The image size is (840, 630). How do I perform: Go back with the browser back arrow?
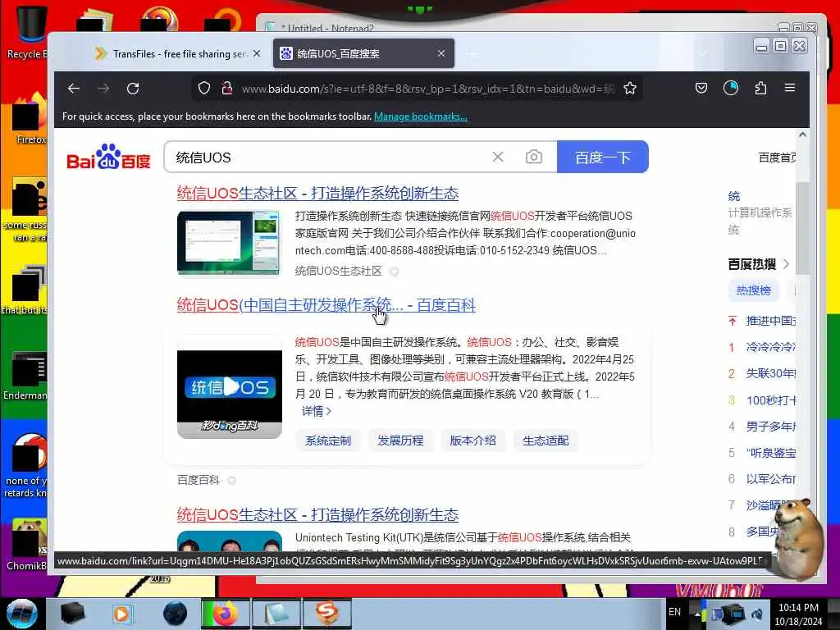[x=74, y=89]
